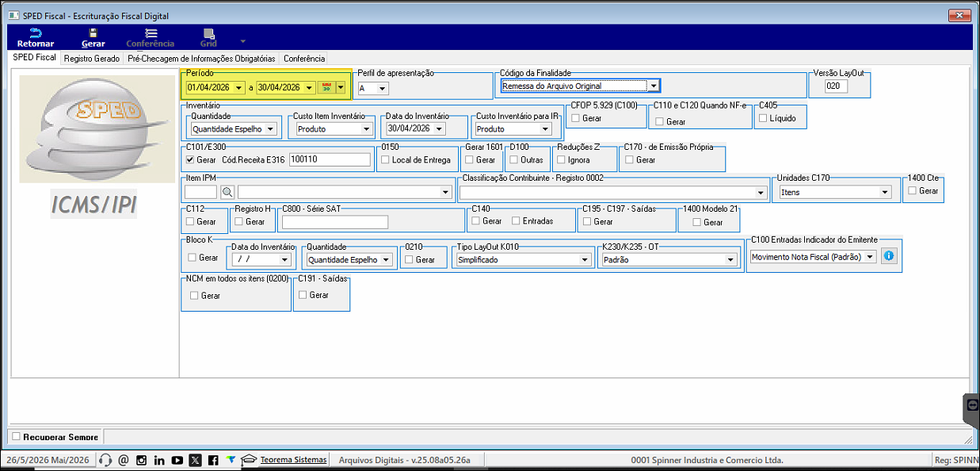
Task: Open the Tipo LayOut K010 Simplificado dropdown
Action: (585, 260)
